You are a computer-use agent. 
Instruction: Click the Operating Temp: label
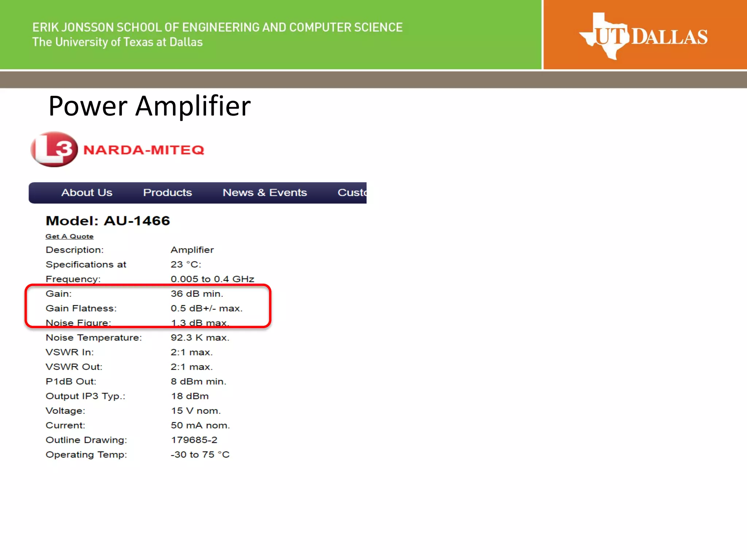(86, 455)
